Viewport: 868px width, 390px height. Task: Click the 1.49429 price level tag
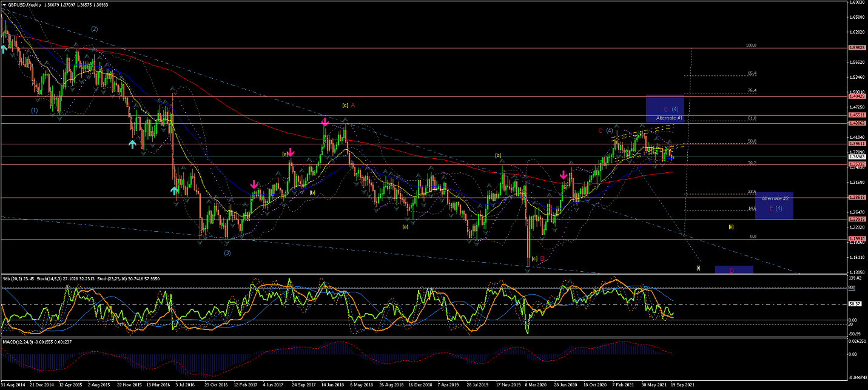[857, 96]
